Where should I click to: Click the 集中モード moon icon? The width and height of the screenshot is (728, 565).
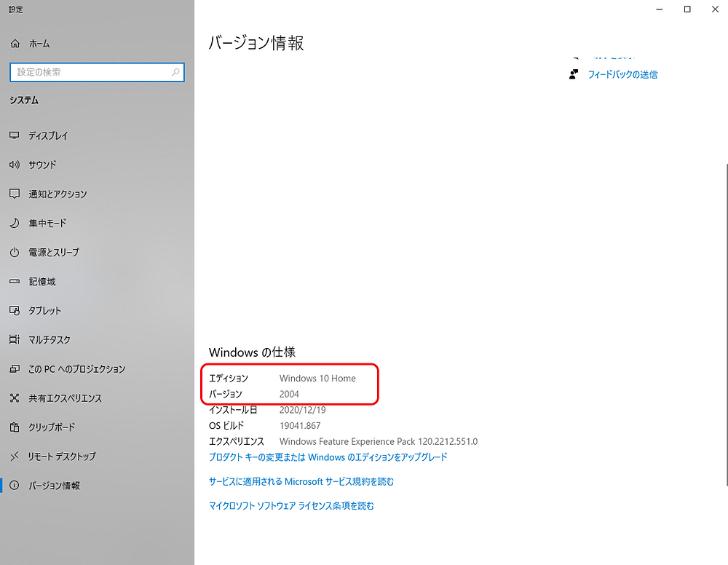[15, 223]
